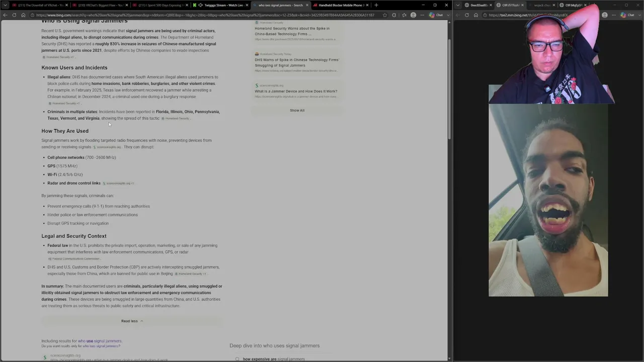Open Copilot Chat in left browser toolbar
The height and width of the screenshot is (362, 644).
436,15
